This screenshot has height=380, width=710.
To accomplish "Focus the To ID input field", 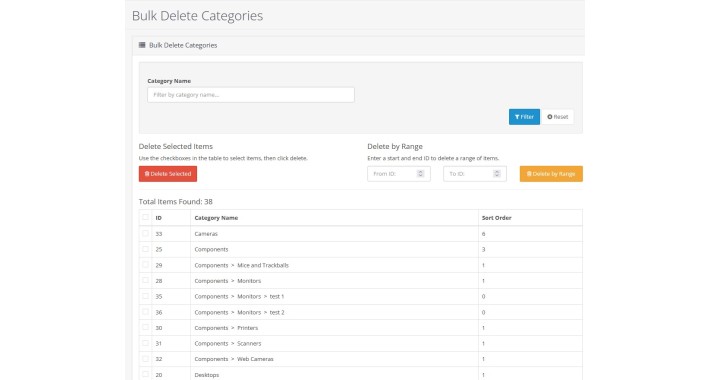I will [475, 174].
